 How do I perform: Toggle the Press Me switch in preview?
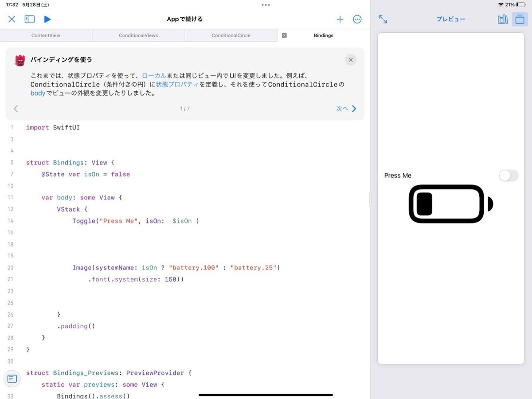pyautogui.click(x=509, y=176)
